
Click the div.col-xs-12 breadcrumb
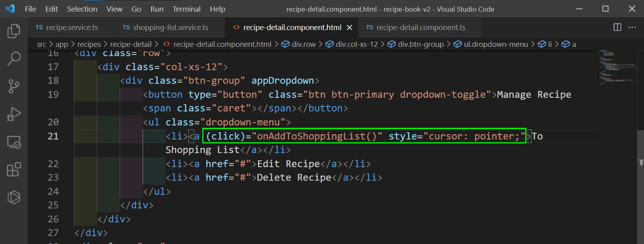[352, 44]
